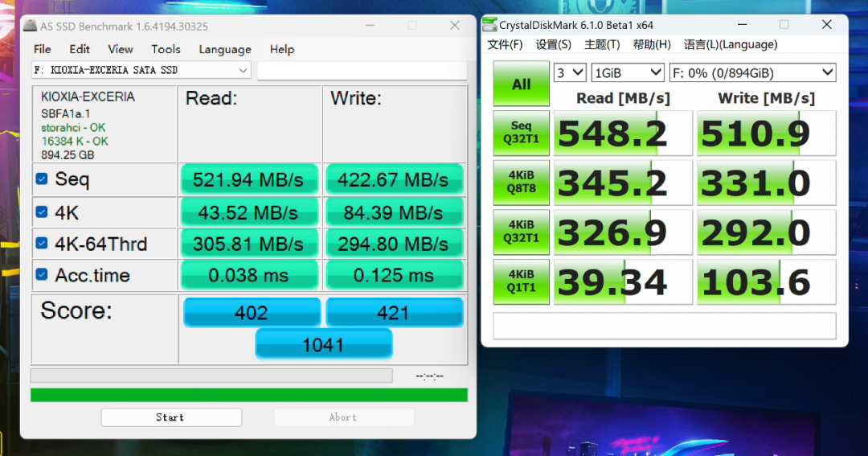Minimize the CrystalDiskMark window
Image resolution: width=868 pixels, height=456 pixels.
pos(743,24)
